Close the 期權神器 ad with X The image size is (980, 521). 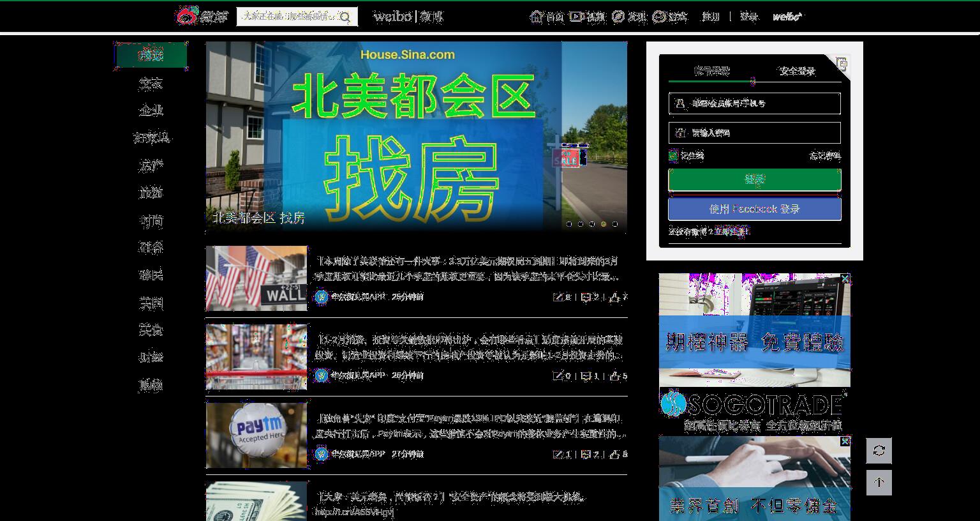click(x=845, y=279)
